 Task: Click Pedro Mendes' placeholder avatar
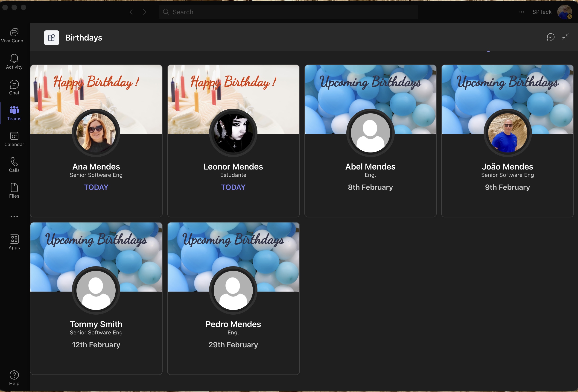coord(233,290)
